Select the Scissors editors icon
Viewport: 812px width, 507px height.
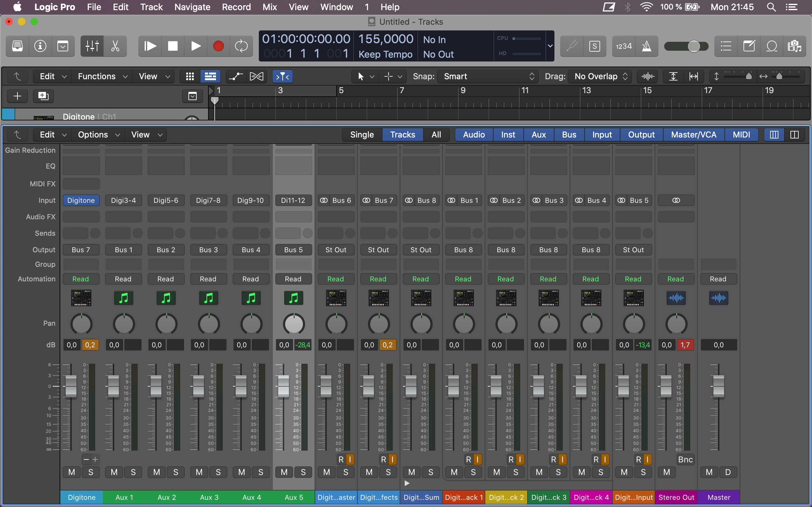click(115, 46)
